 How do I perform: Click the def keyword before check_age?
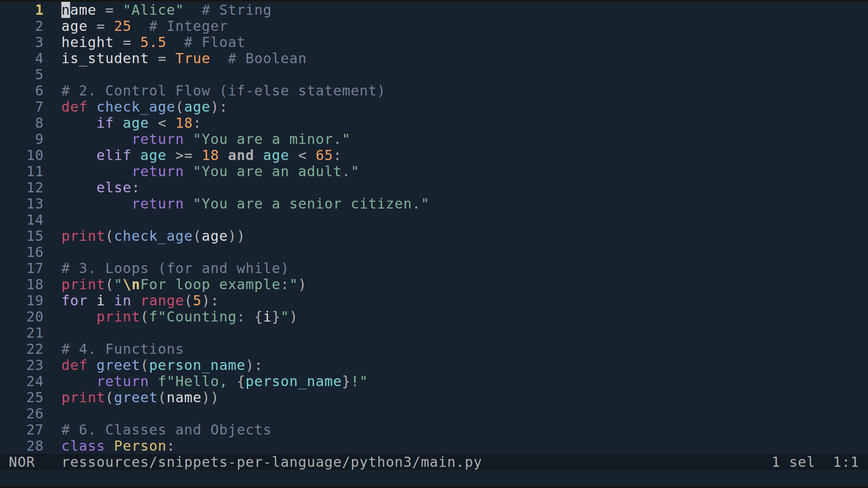point(74,107)
